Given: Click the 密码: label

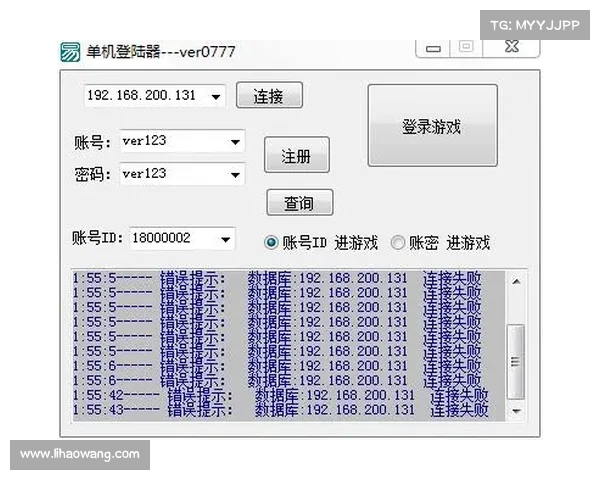Looking at the screenshot, I should pos(93,175).
